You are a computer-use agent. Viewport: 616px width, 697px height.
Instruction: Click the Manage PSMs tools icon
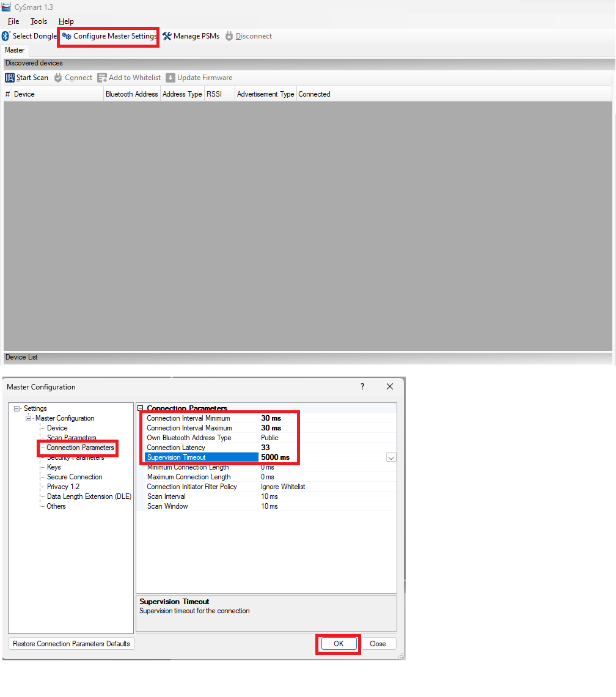tap(167, 36)
